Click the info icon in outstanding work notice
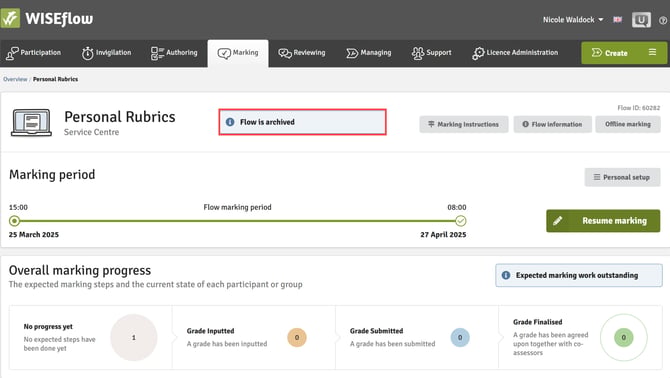This screenshot has width=670, height=378. (506, 275)
